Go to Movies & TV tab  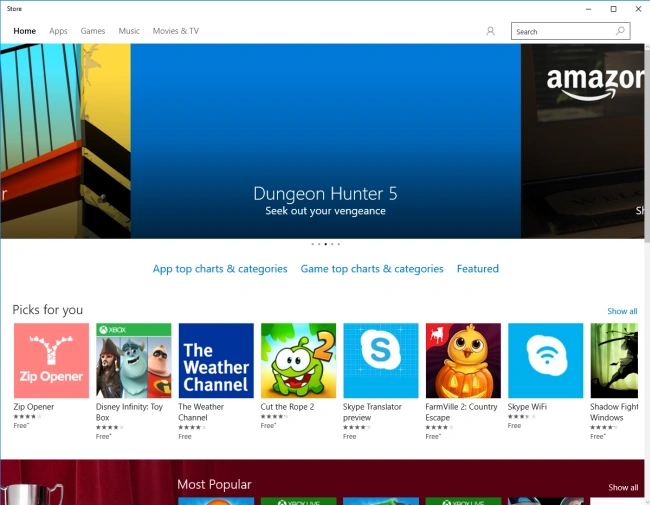[x=176, y=31]
